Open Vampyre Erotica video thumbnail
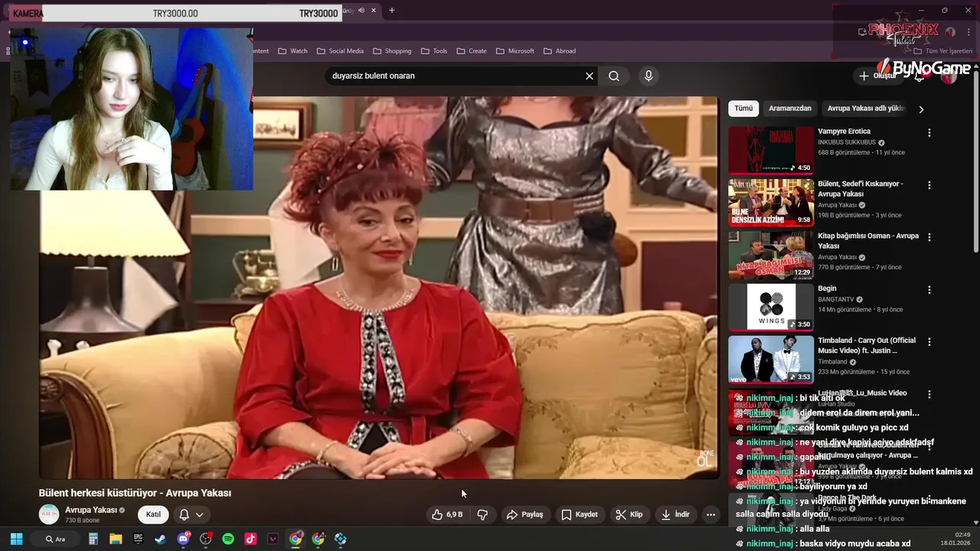Image resolution: width=980 pixels, height=551 pixels. click(x=771, y=150)
